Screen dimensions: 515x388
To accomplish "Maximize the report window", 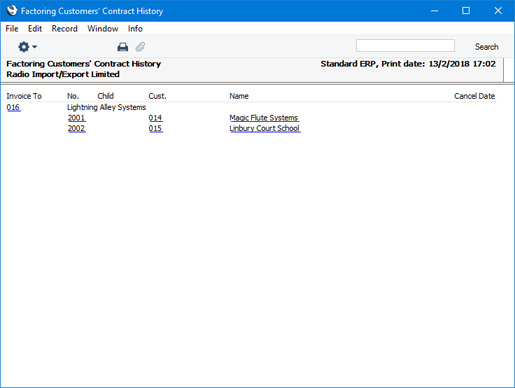I will (x=466, y=11).
